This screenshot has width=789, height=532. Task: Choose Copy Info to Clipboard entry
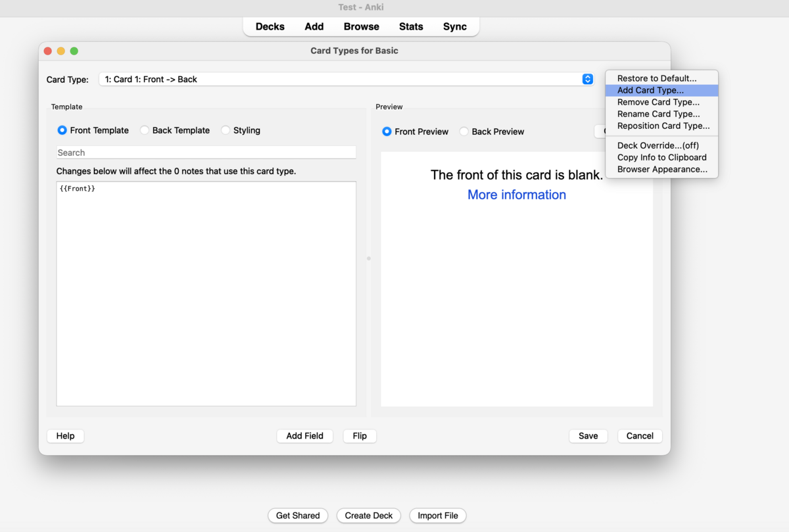[661, 157]
